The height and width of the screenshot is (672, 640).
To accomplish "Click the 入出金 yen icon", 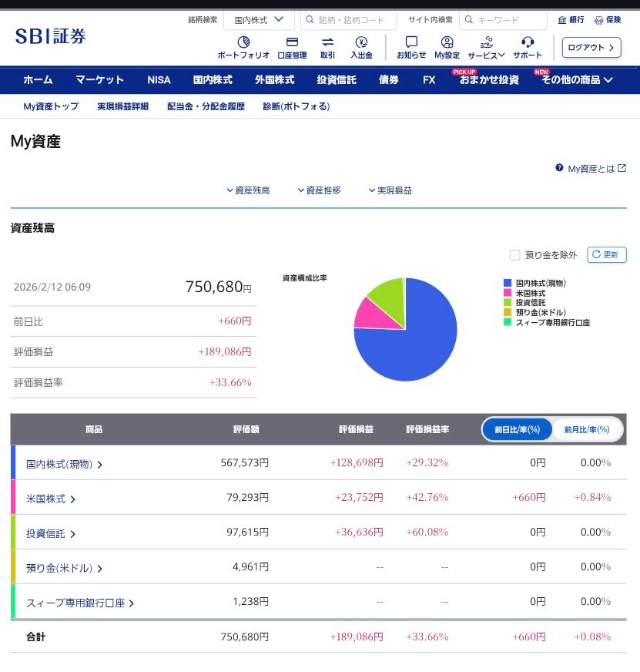I will [361, 42].
